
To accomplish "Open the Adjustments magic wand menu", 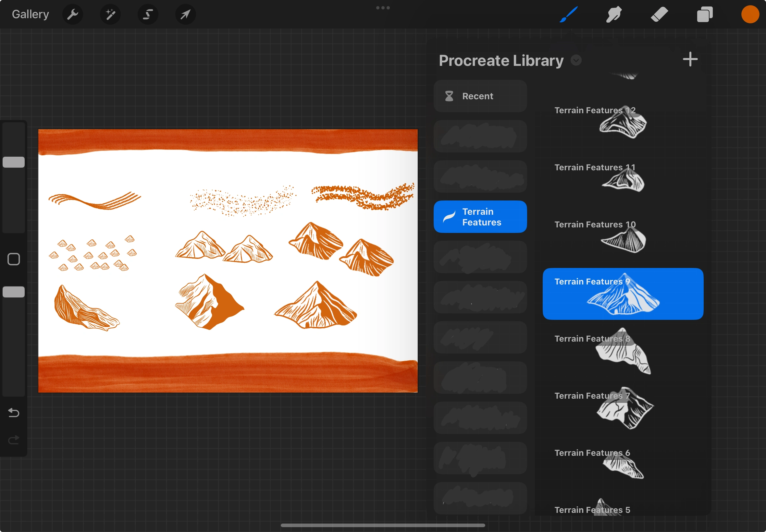I will [x=110, y=14].
